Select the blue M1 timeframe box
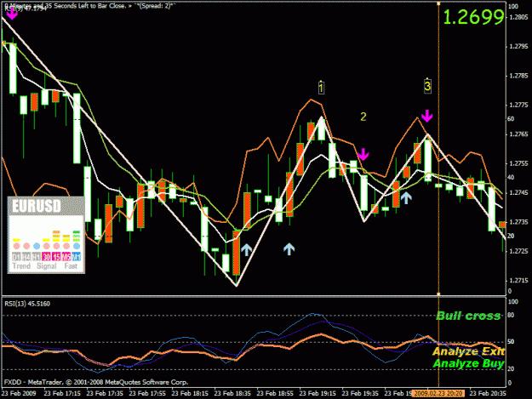The width and height of the screenshot is (532, 399). [x=77, y=257]
